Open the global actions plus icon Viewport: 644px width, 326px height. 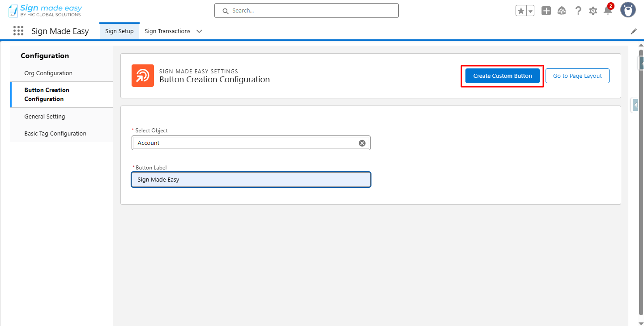(x=546, y=11)
